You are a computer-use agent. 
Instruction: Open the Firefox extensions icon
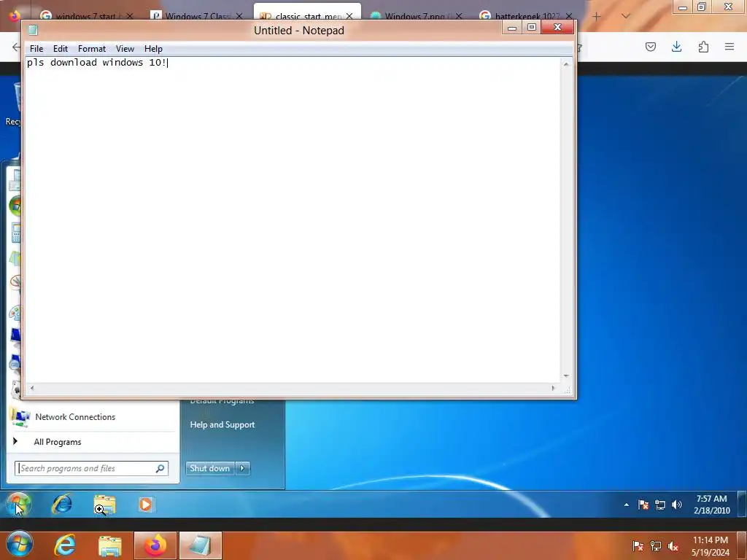(x=703, y=47)
